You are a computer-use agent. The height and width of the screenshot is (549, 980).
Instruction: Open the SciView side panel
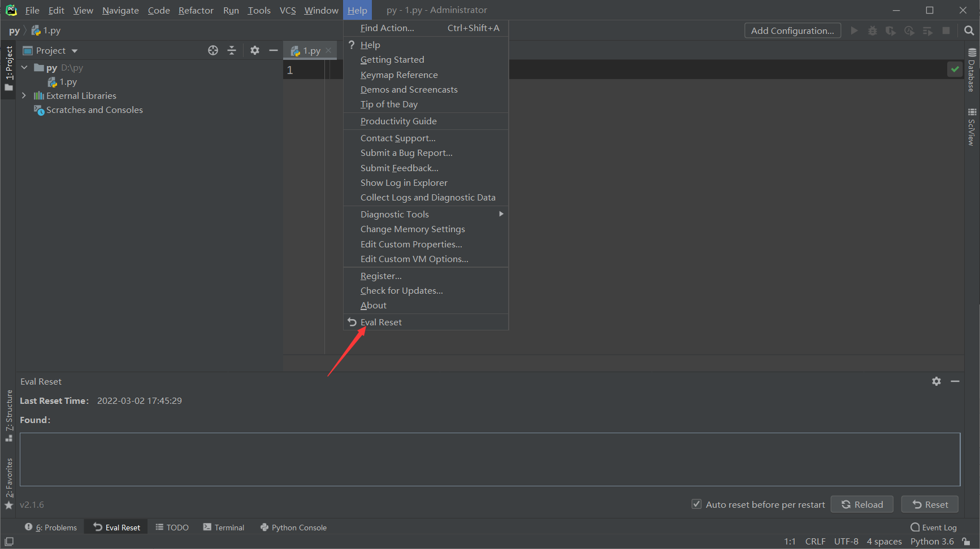point(972,127)
